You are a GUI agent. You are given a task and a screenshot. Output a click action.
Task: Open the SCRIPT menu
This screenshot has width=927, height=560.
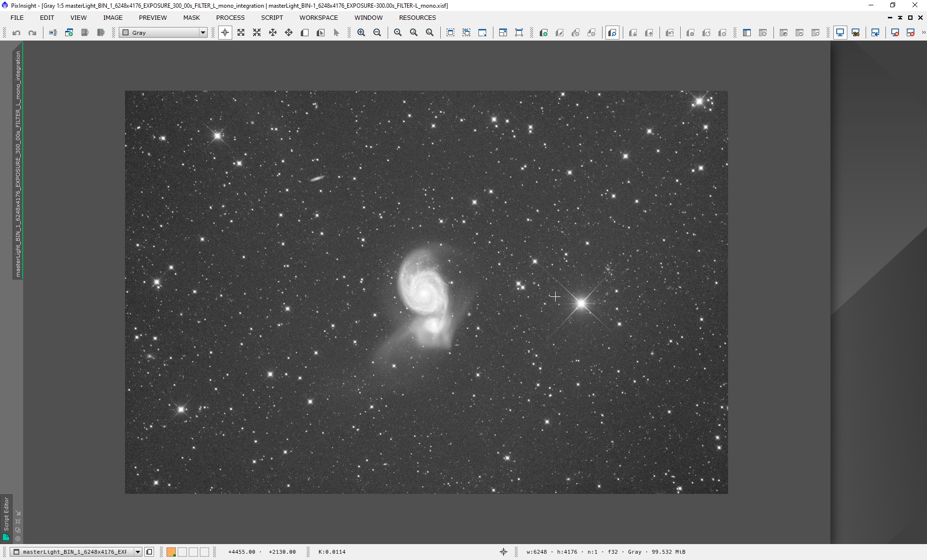coord(272,17)
